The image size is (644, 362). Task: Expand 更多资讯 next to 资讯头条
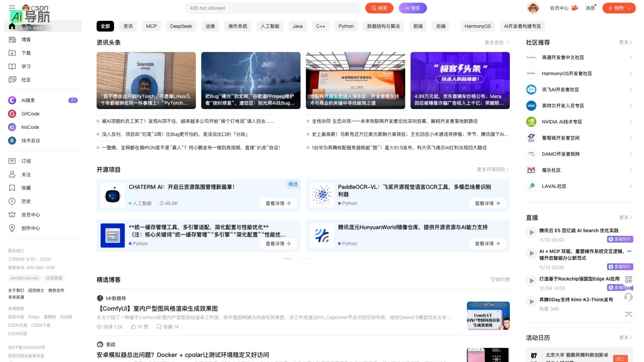(496, 42)
